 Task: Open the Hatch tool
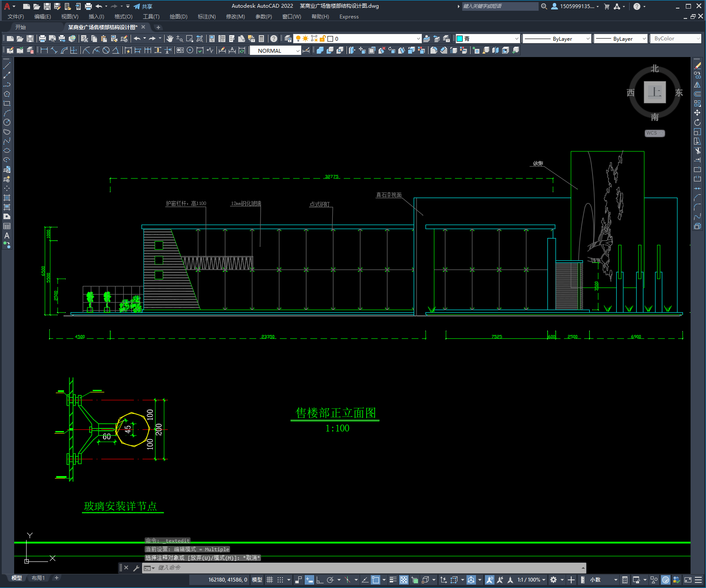point(7,198)
